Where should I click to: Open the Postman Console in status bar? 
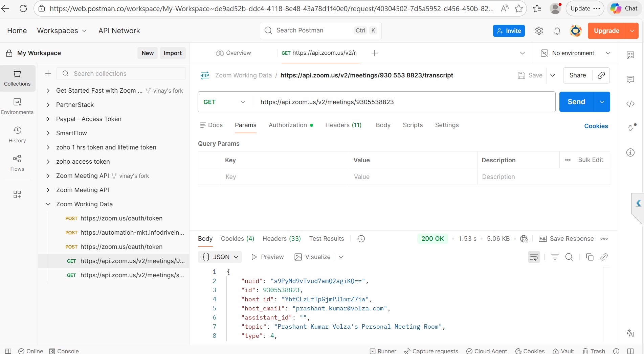(64, 351)
